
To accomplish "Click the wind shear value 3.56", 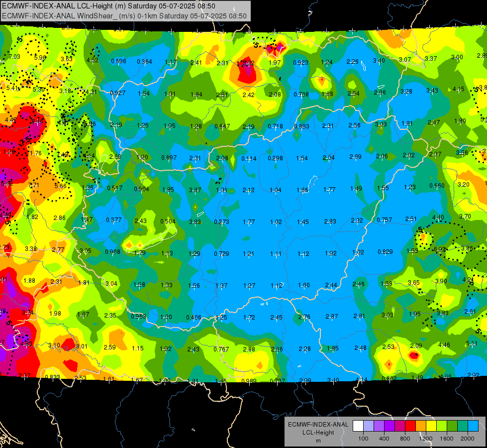I will (462, 152).
